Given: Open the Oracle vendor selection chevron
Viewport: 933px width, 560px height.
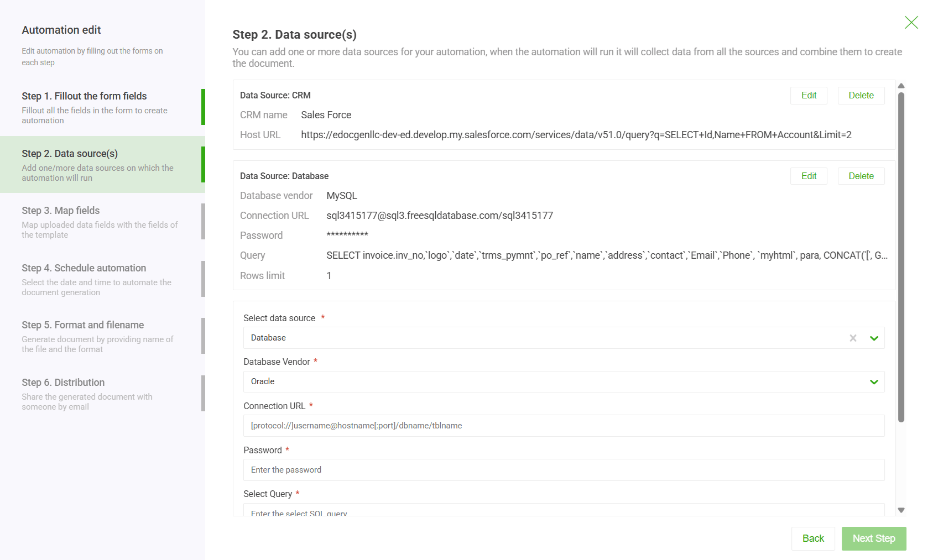Looking at the screenshot, I should coord(874,381).
